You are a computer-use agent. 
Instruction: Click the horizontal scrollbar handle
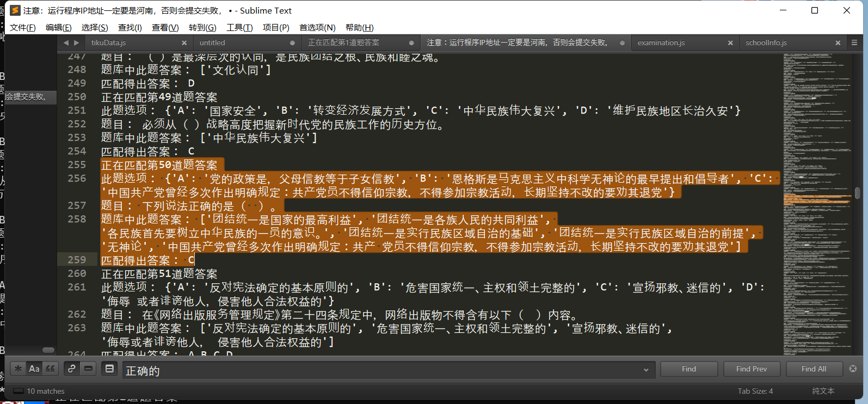[x=48, y=350]
